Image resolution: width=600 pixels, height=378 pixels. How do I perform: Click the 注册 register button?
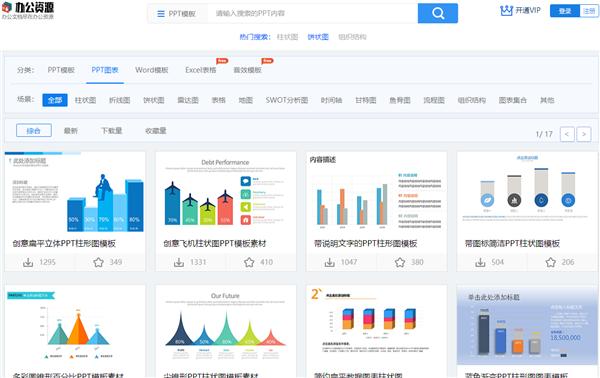click(x=589, y=11)
